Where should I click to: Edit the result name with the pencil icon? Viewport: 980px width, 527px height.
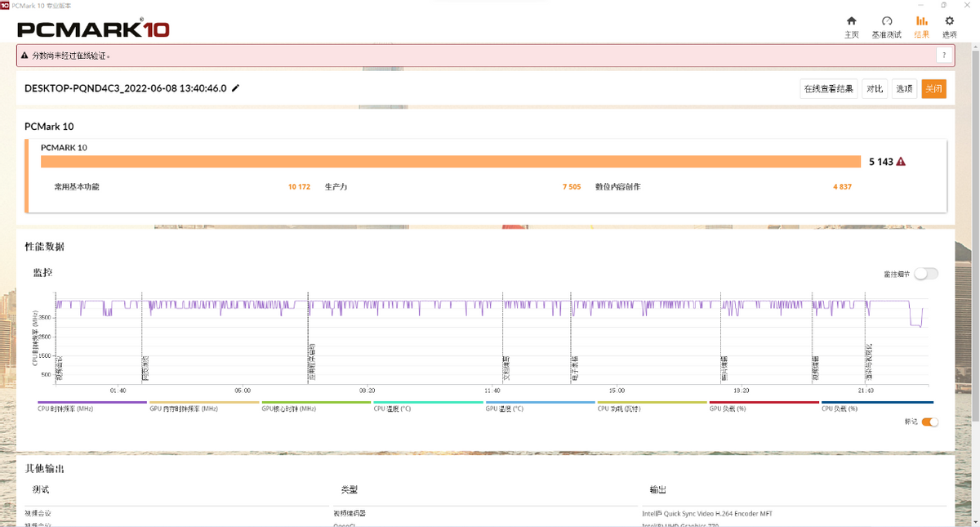coord(236,88)
